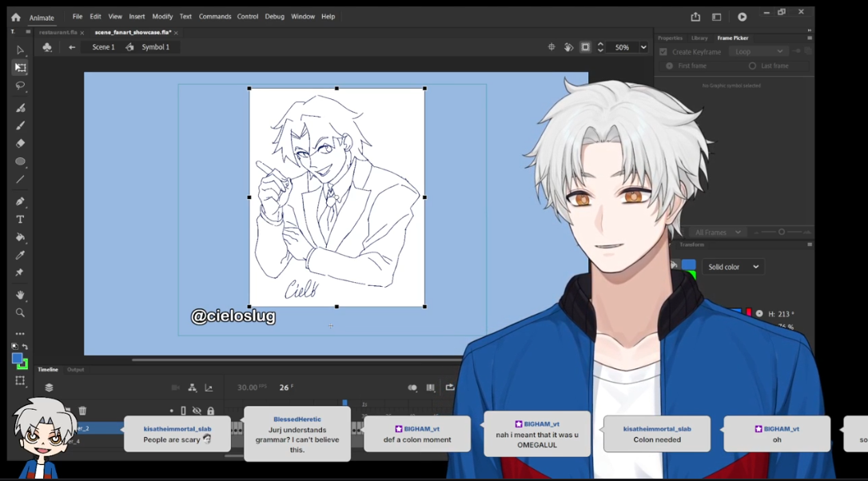Select the Fluid Brush tool
868x481 pixels.
point(21,108)
